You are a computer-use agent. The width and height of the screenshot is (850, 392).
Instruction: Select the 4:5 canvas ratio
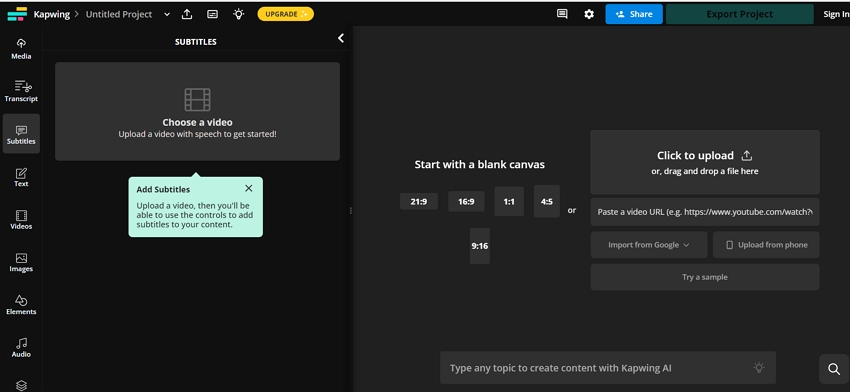[x=546, y=201]
